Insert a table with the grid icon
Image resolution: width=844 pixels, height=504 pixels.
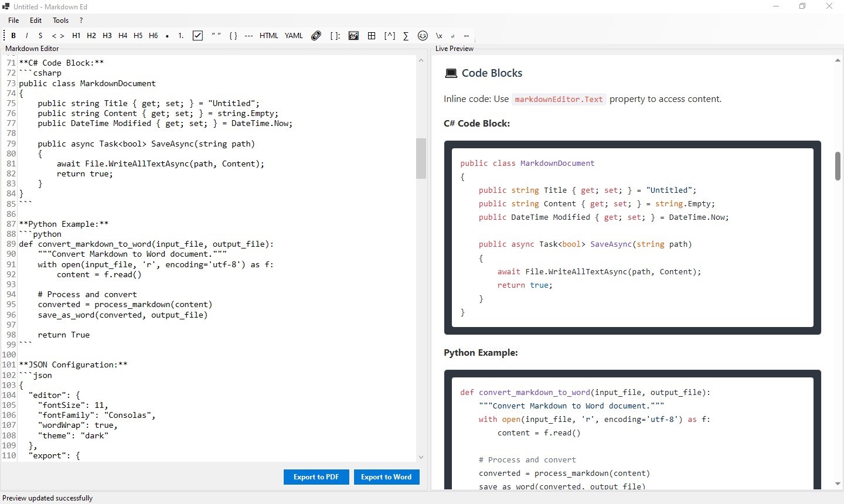(372, 36)
